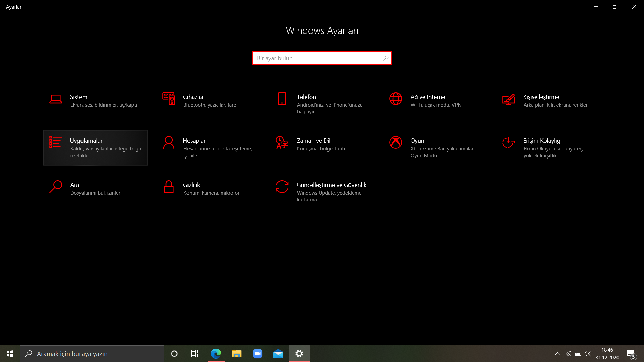Open the Telefon phone icon

tap(282, 99)
